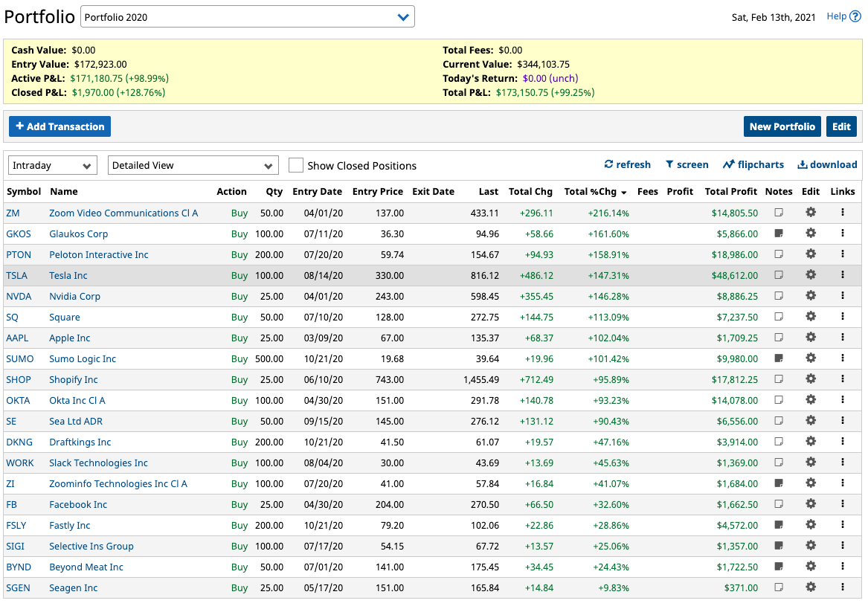This screenshot has height=612, width=868.
Task: Edit the PTON transaction gear icon
Action: 811,254
